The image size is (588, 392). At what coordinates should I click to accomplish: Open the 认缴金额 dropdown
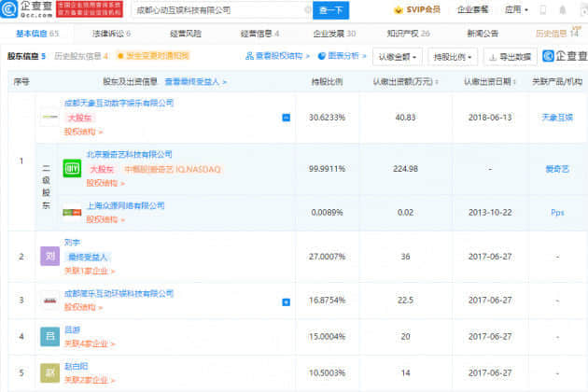pos(397,57)
